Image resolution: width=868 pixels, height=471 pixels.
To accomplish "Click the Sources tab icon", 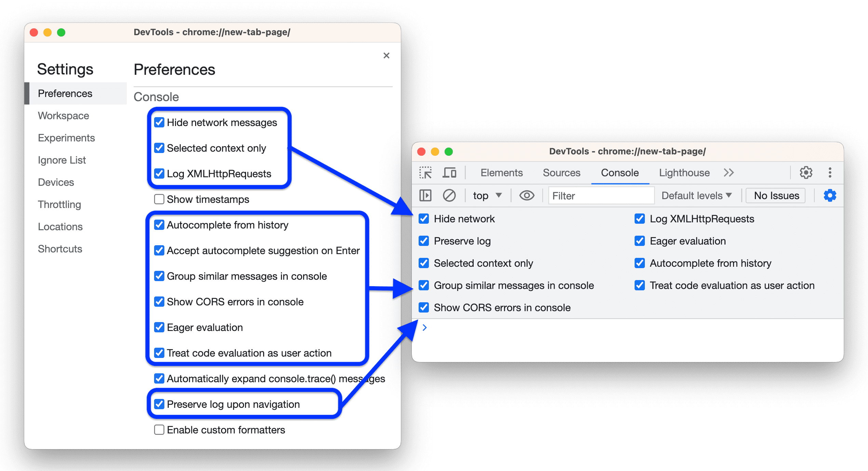I will point(558,172).
